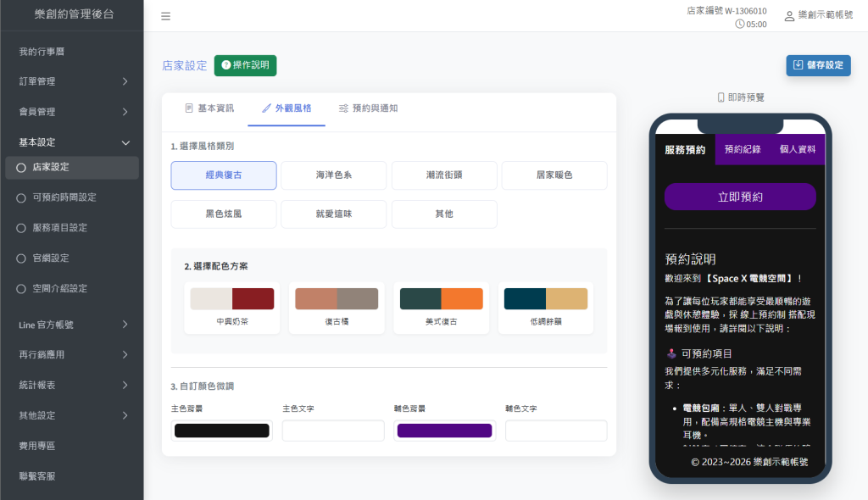Click the 主色文字 color input field

click(x=333, y=431)
